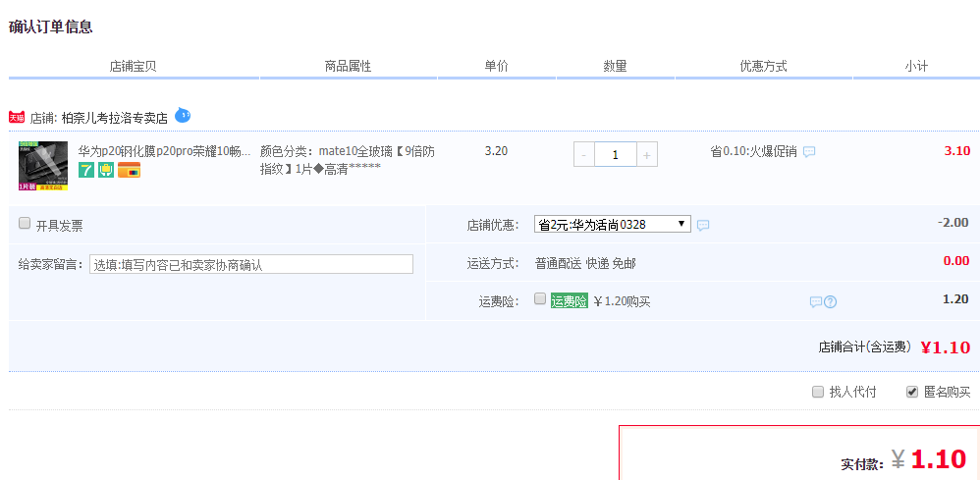
Task: Click the red subtotal 3.10
Action: coord(956,150)
